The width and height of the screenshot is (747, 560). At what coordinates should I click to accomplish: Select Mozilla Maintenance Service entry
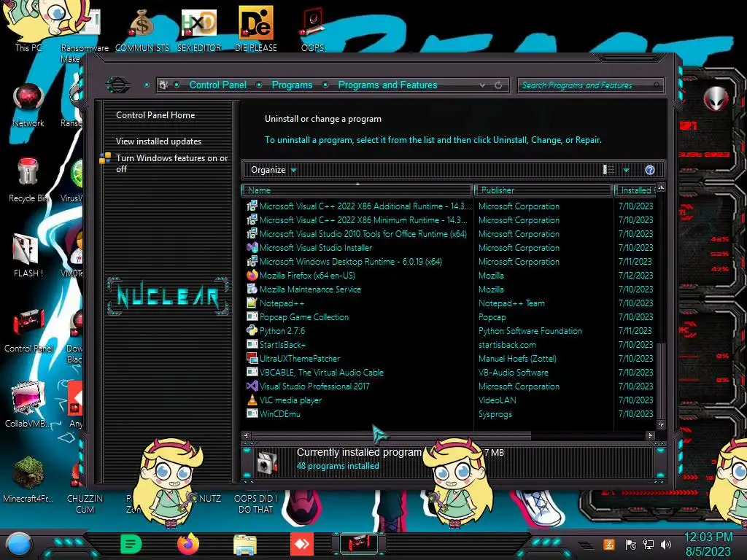click(x=310, y=289)
